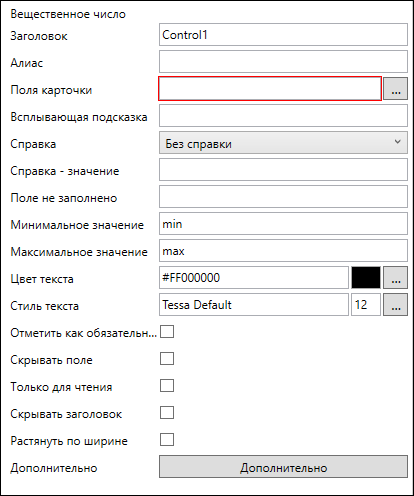This screenshot has height=496, width=414.
Task: Click the Максимальное значение field
Action: coord(283,251)
